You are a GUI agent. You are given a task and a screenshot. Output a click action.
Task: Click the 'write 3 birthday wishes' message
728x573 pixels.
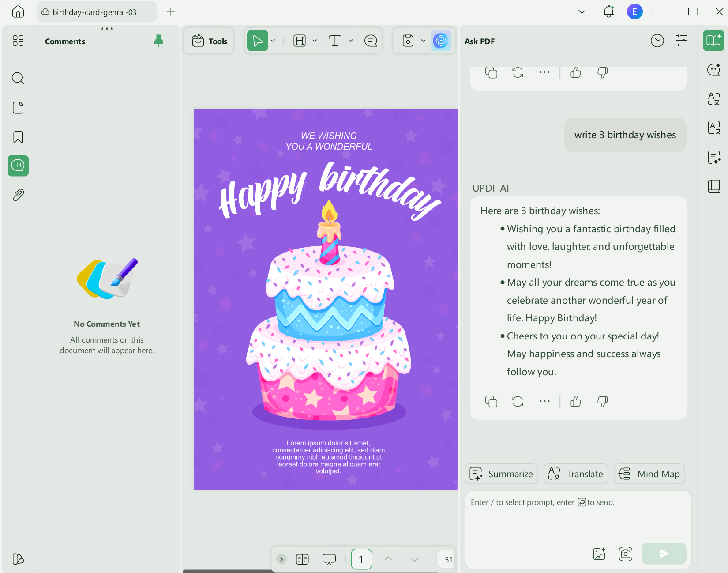coord(625,135)
